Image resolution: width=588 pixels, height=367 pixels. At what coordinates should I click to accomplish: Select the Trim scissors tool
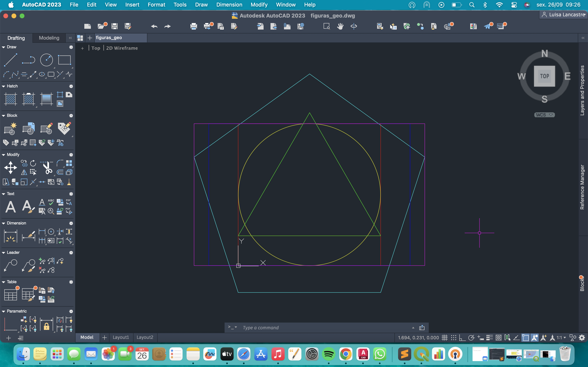(48, 167)
